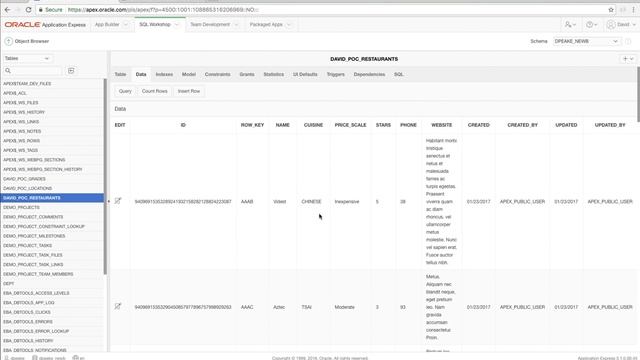The width and height of the screenshot is (640, 360).
Task: Switch to the Model tab
Action: pos(189,74)
